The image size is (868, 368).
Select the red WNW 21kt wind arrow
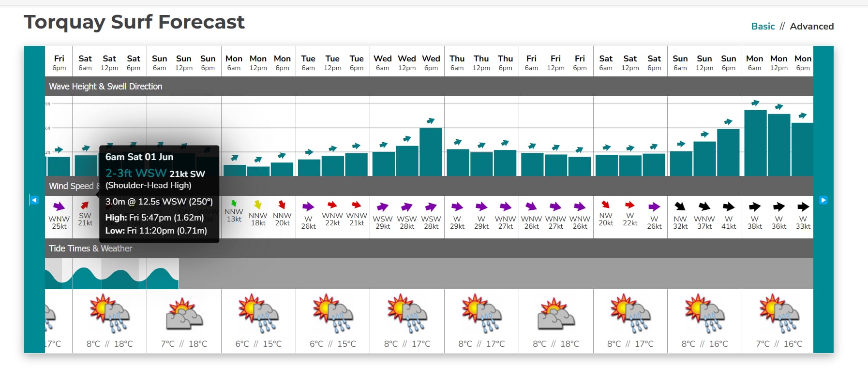point(357,205)
